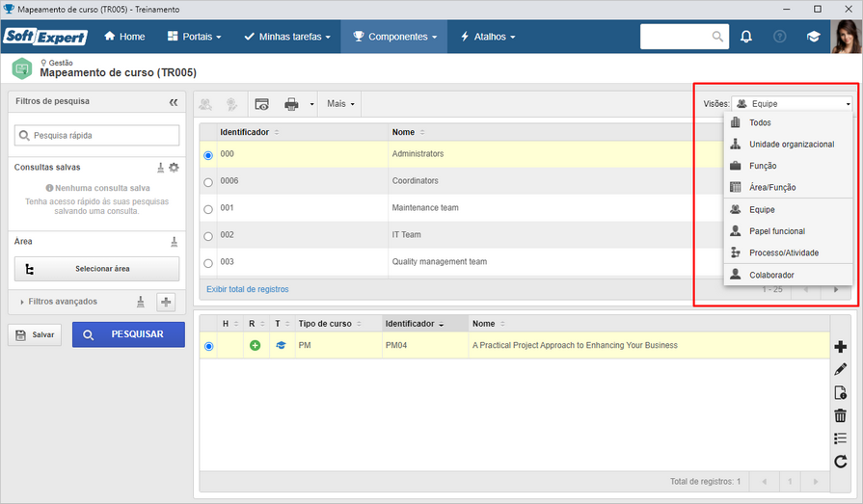Sort teams table by Nome column
Image resolution: width=863 pixels, height=504 pixels.
[409, 132]
